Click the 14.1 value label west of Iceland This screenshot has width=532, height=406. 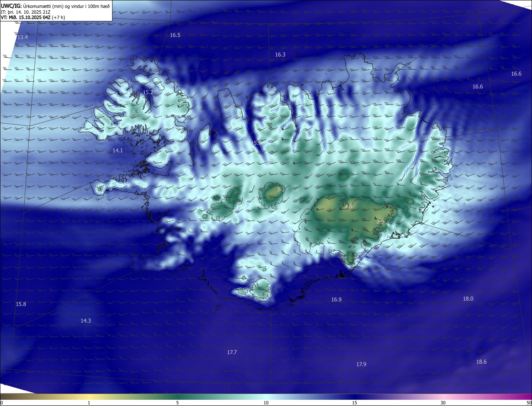pos(118,151)
